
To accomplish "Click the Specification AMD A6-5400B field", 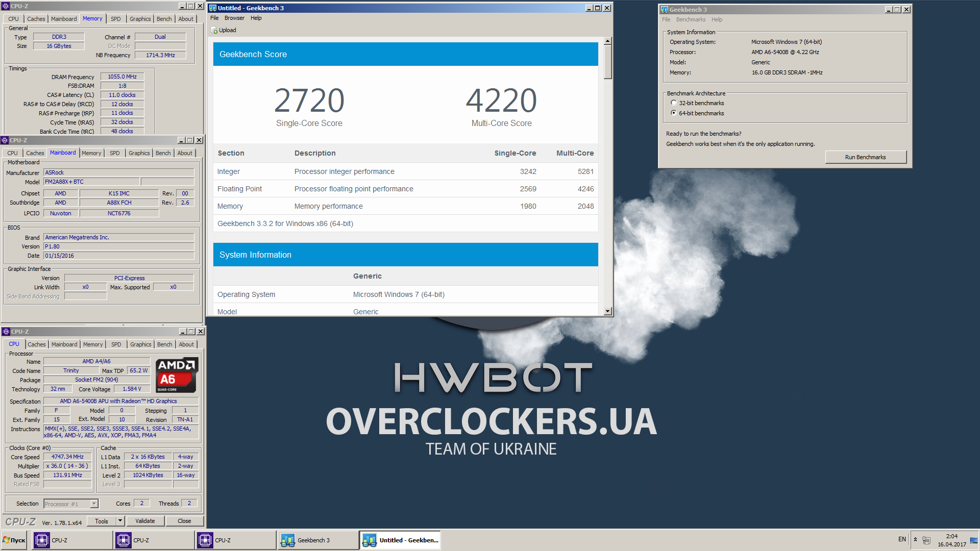I will click(121, 401).
